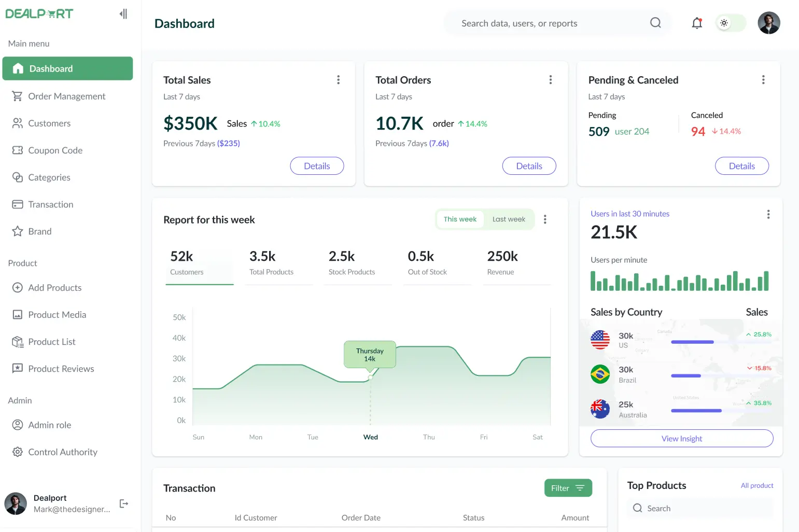Open the Order Management section
This screenshot has width=799, height=532.
67,96
